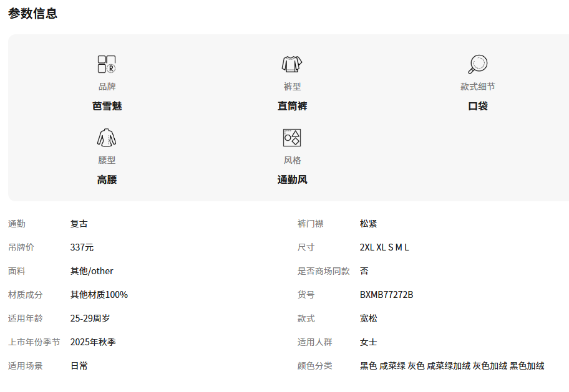Click the tag price 337元

(82, 247)
